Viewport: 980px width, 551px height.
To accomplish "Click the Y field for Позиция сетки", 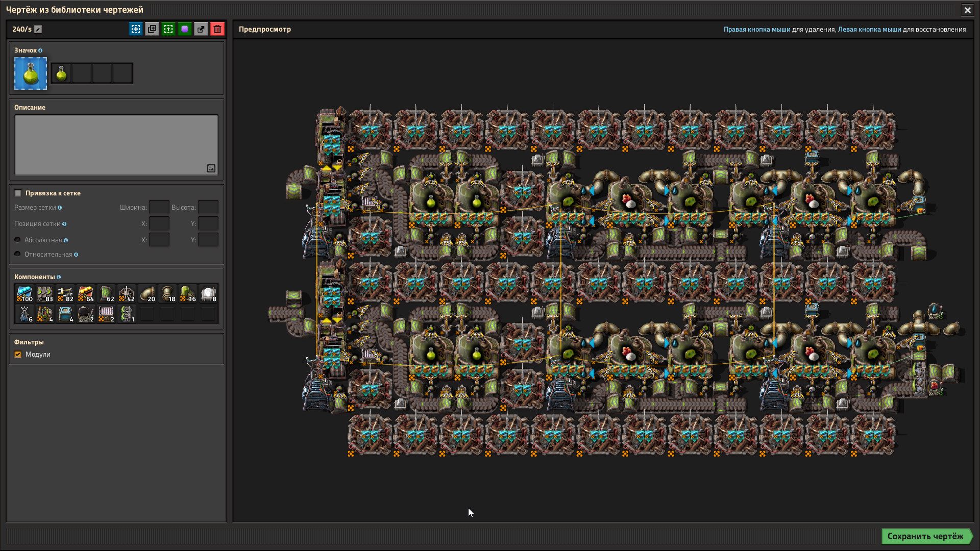I will [208, 223].
